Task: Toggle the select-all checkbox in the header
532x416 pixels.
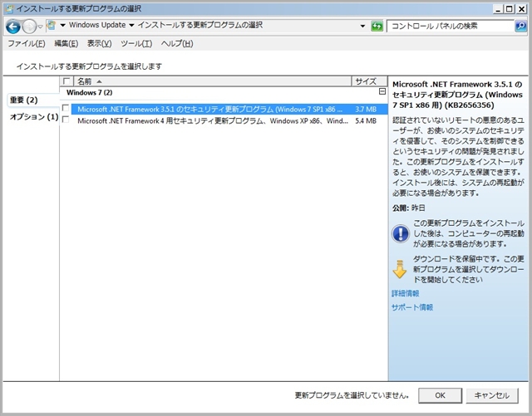Action: click(x=66, y=81)
